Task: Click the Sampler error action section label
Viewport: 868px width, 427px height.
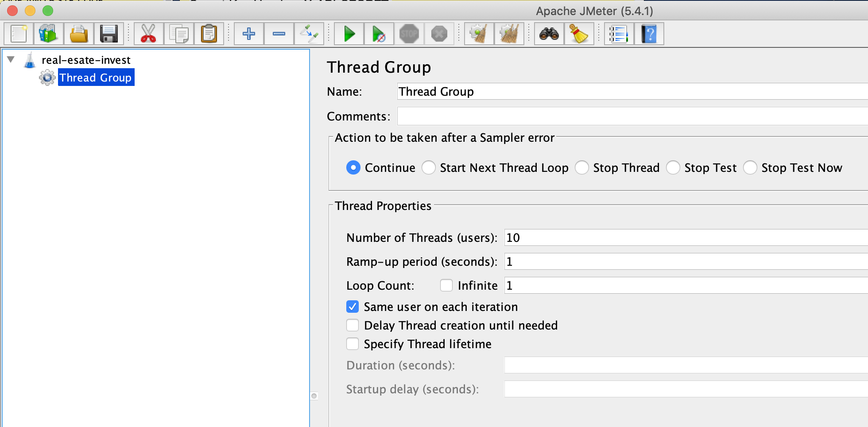Action: [x=445, y=138]
